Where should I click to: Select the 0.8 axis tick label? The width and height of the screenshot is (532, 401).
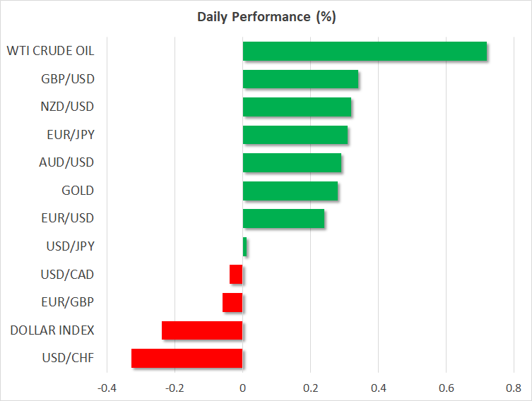click(x=514, y=388)
